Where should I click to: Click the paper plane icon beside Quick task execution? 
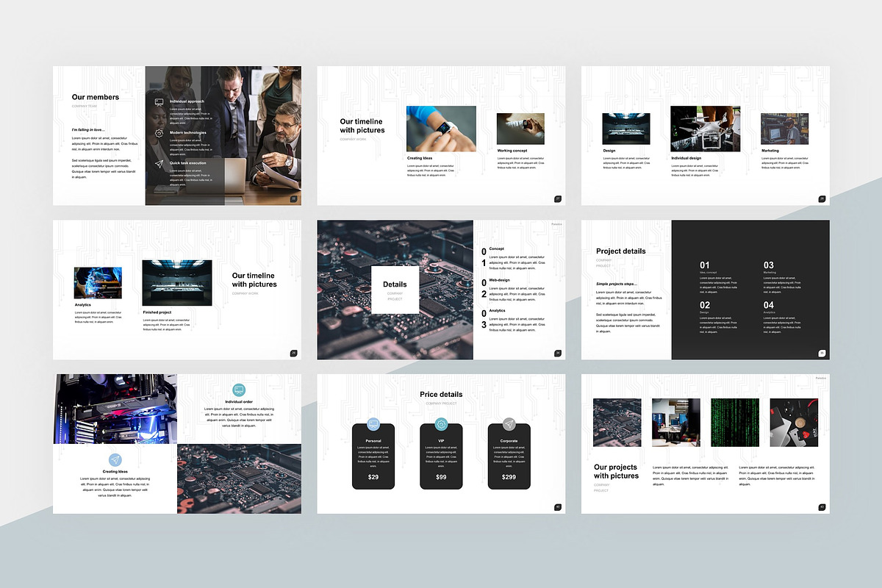coord(159,165)
